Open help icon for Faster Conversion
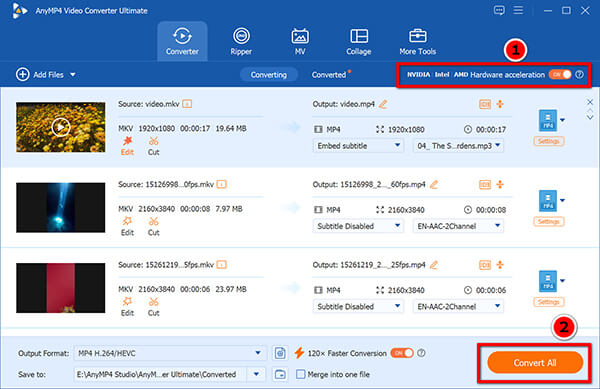The image size is (600, 389). pyautogui.click(x=421, y=353)
